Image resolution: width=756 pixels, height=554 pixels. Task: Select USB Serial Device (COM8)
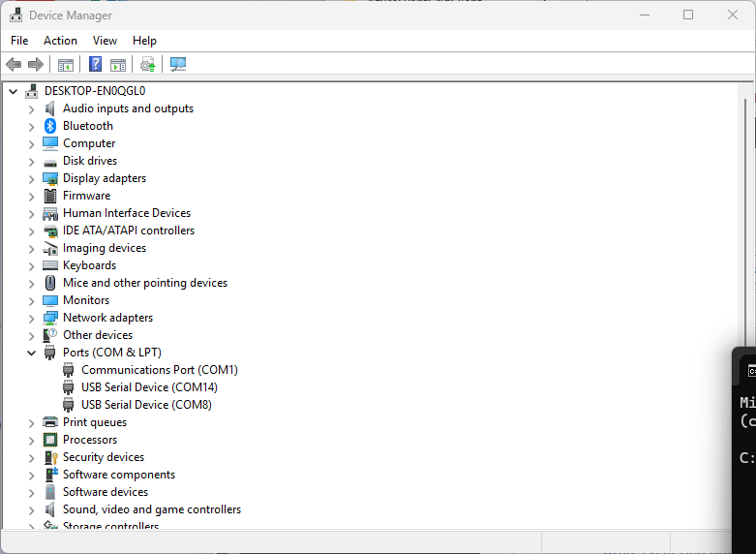(146, 405)
